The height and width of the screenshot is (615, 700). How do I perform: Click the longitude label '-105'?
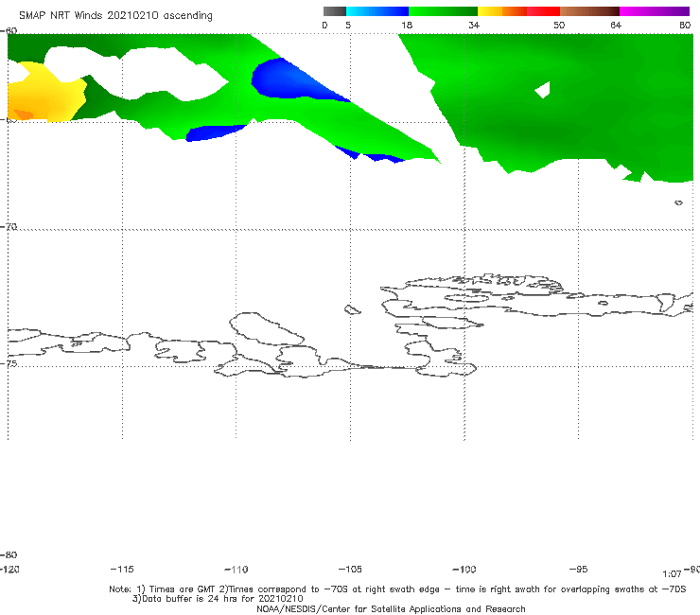pos(350,569)
